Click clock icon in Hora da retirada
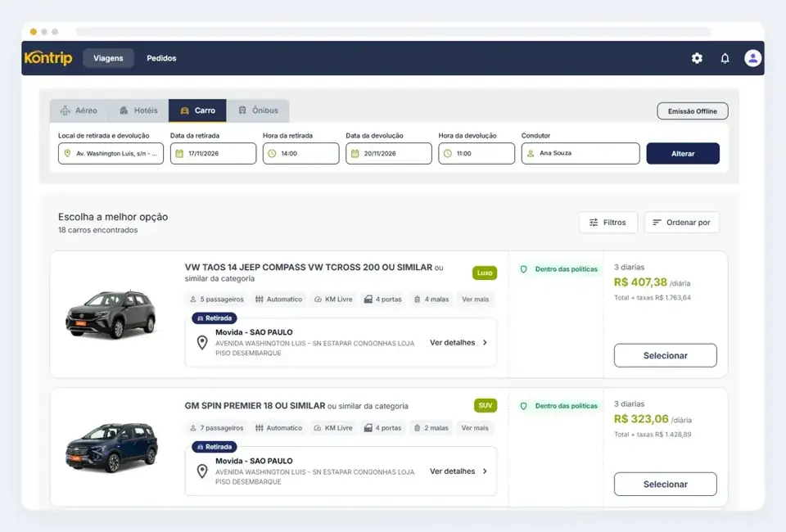The height and width of the screenshot is (532, 786). pos(272,153)
